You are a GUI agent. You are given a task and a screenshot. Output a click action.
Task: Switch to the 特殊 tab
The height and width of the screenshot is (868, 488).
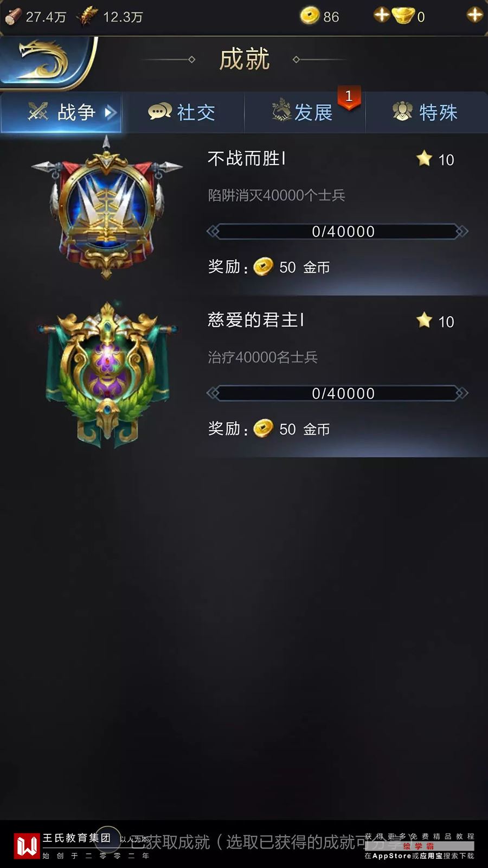tap(426, 112)
